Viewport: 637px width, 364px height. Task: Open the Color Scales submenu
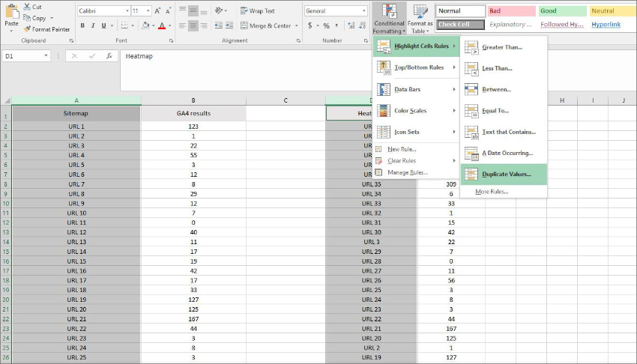[417, 110]
